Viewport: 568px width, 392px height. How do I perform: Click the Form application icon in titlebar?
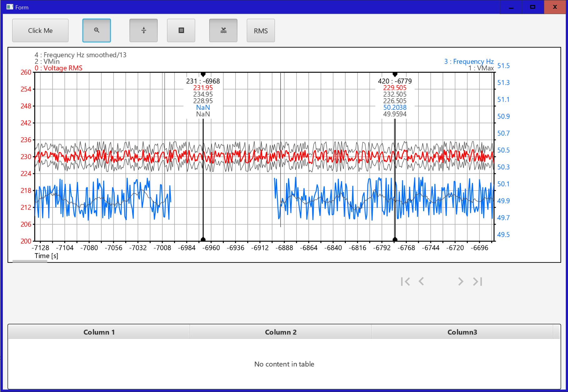10,7
